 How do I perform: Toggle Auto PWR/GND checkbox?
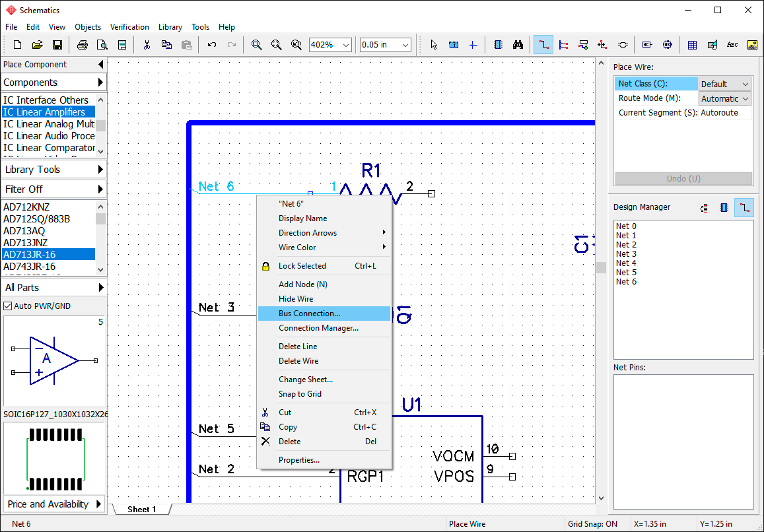pyautogui.click(x=8, y=306)
